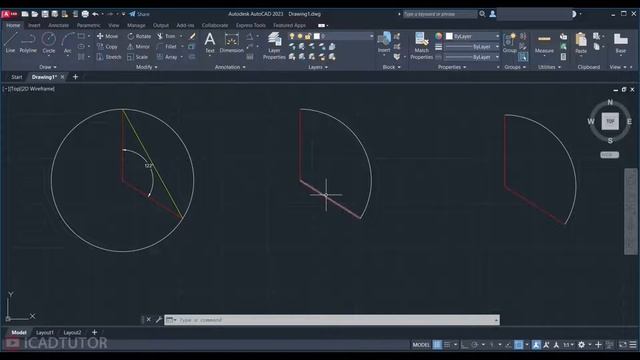Screen dimensions: 640x360
Task: Click the Measure utility
Action: coord(544,43)
